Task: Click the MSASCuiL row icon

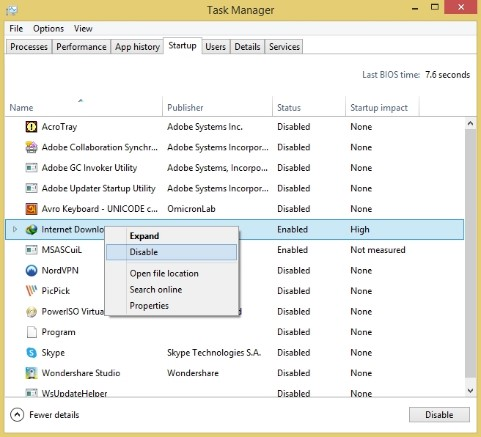Action: coord(31,250)
